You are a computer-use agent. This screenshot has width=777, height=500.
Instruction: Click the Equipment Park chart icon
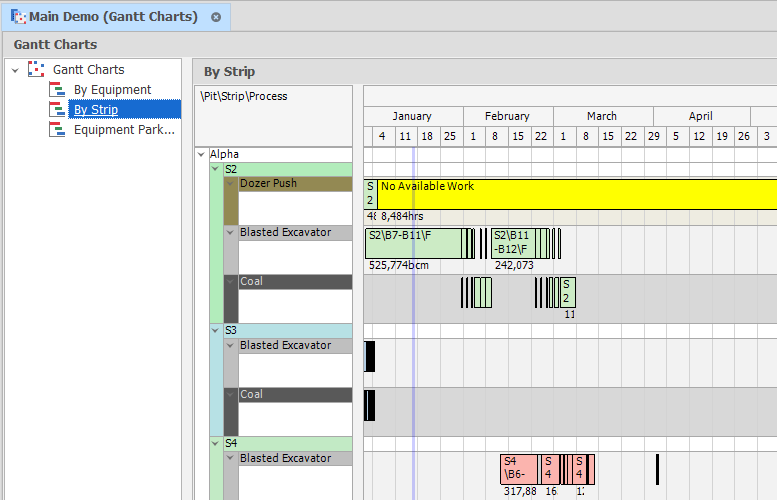point(56,130)
